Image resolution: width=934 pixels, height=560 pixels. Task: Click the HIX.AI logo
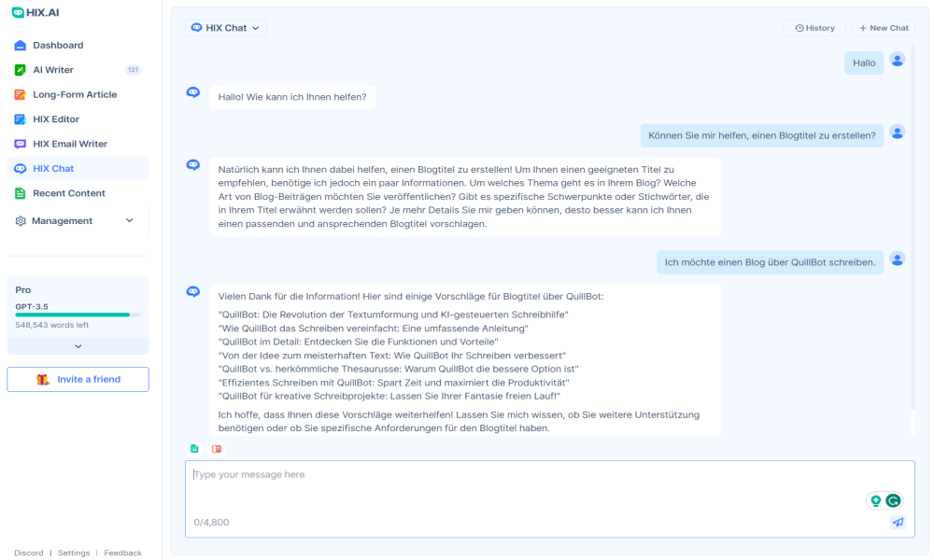click(x=35, y=12)
